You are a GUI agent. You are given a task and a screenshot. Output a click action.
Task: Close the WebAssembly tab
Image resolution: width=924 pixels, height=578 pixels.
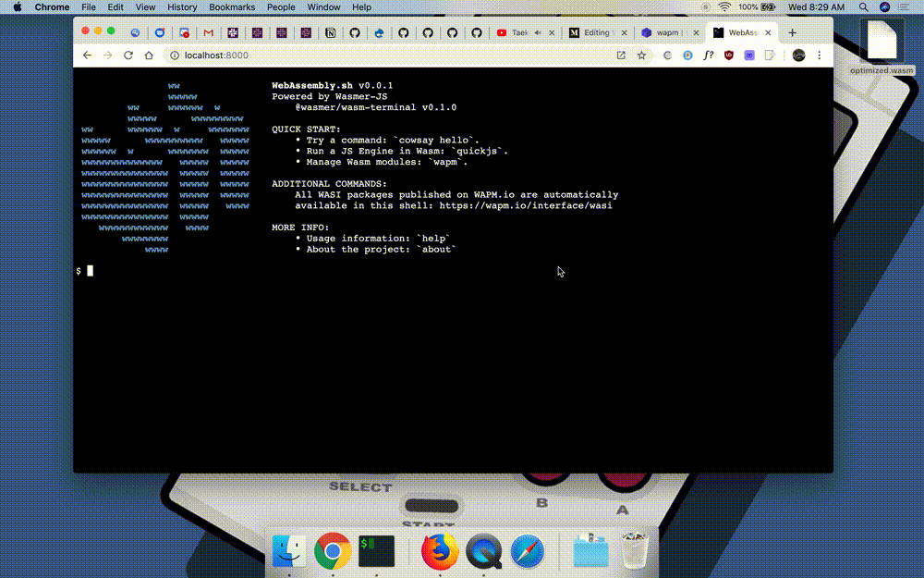pos(768,32)
